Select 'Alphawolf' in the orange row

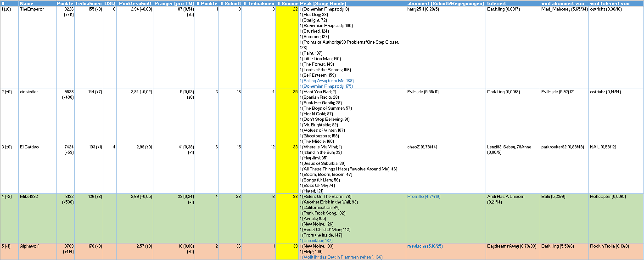coord(28,246)
